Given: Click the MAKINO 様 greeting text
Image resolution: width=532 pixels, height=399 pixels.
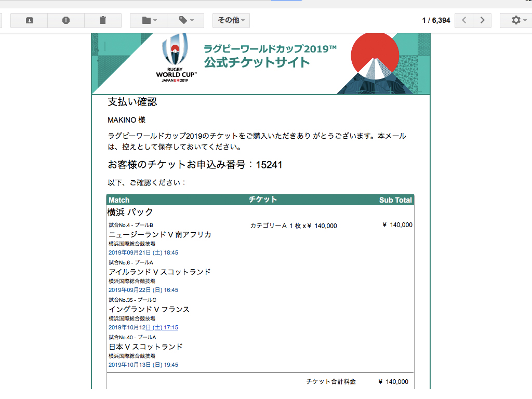Looking at the screenshot, I should (x=127, y=120).
